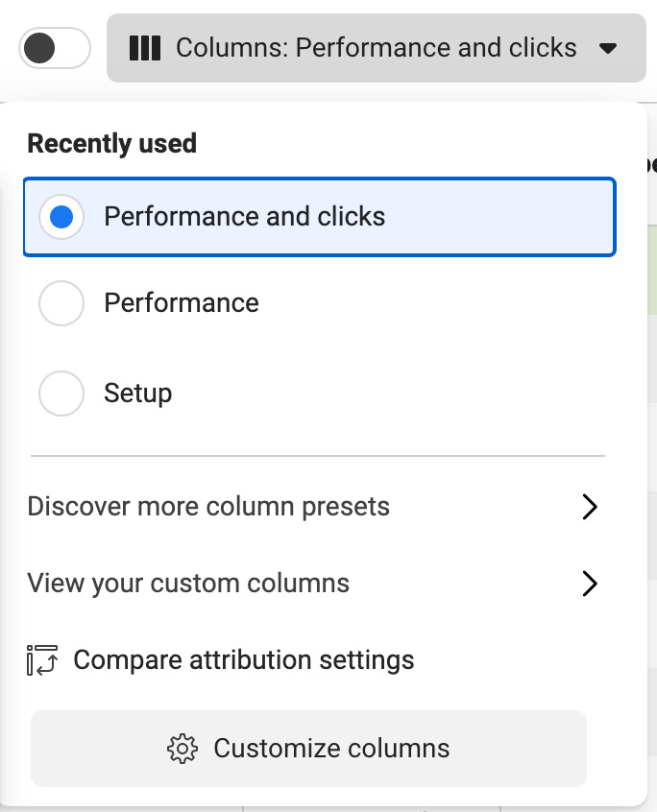
Task: Open Discover more column presets
Action: [208, 507]
